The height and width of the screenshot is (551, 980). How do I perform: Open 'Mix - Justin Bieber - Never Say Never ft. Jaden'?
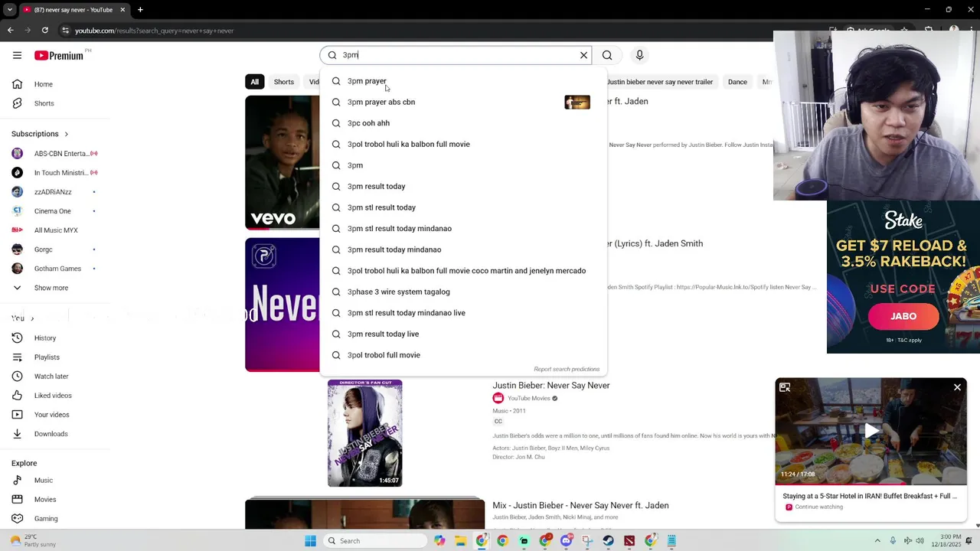(580, 506)
